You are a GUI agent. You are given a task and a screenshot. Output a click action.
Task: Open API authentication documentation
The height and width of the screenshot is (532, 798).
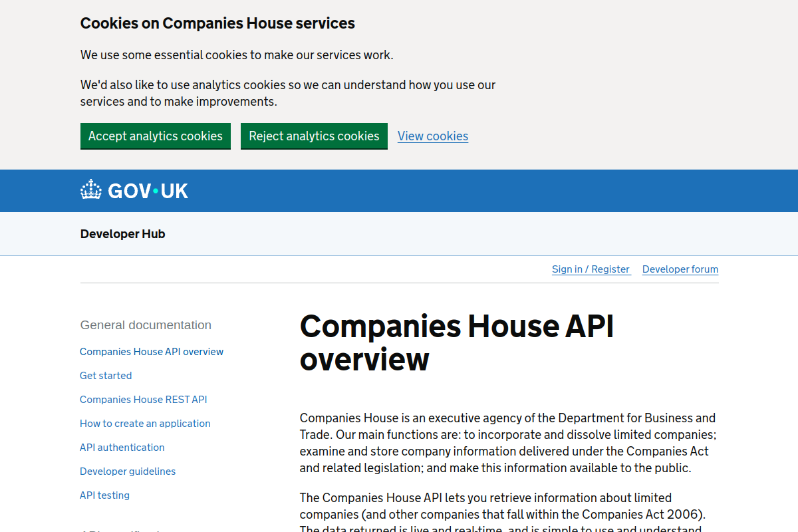(x=122, y=448)
